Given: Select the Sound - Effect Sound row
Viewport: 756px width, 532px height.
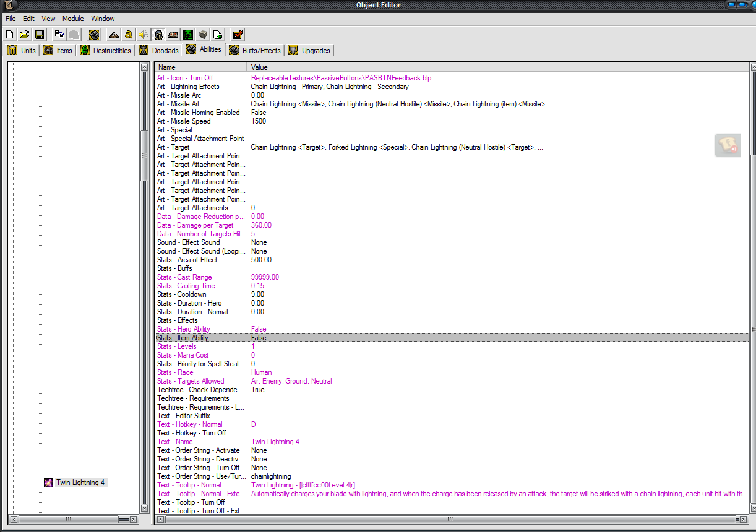Looking at the screenshot, I should click(452, 242).
